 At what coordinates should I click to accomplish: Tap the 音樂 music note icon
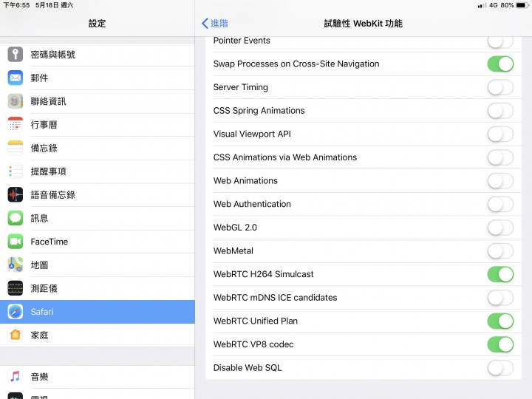coord(16,377)
